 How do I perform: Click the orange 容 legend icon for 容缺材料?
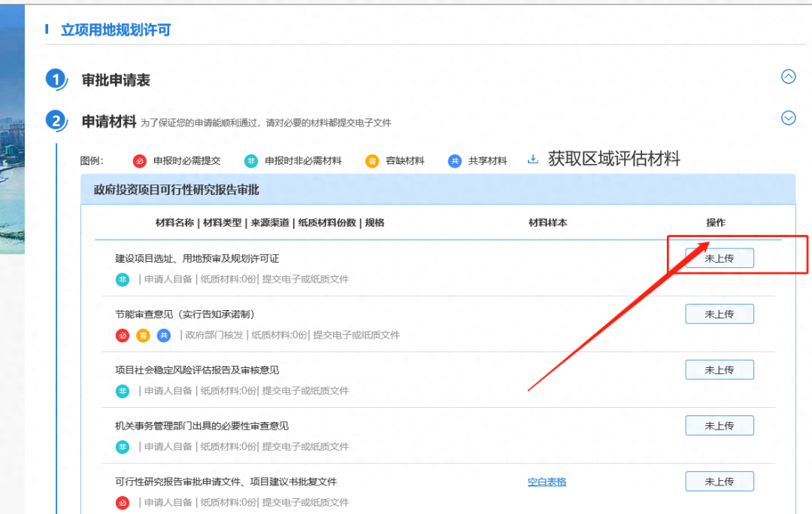[372, 161]
